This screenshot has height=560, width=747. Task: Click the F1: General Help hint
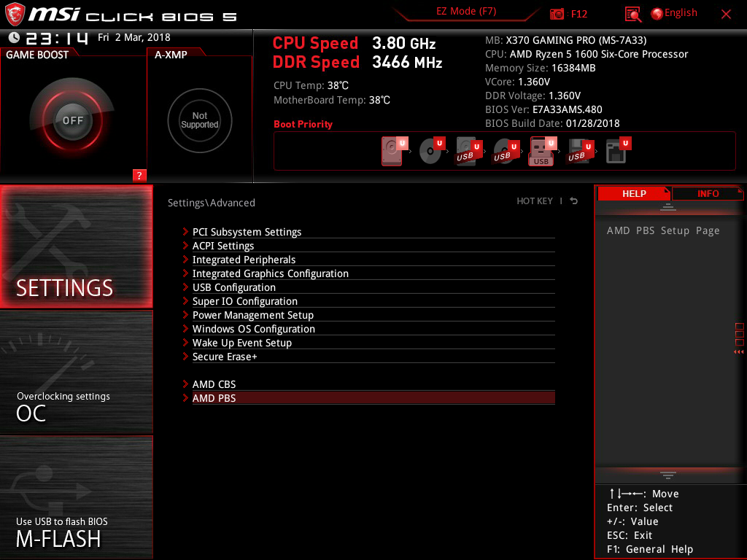pos(650,549)
